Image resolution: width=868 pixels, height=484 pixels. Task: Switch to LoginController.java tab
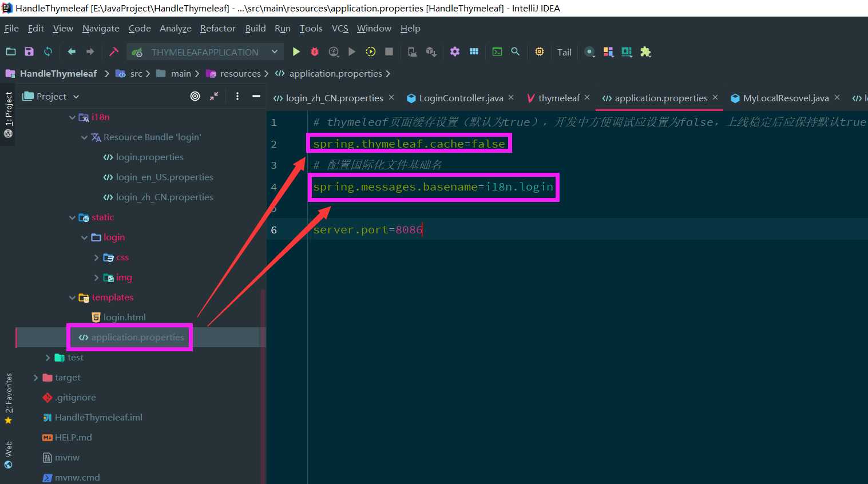(455, 98)
